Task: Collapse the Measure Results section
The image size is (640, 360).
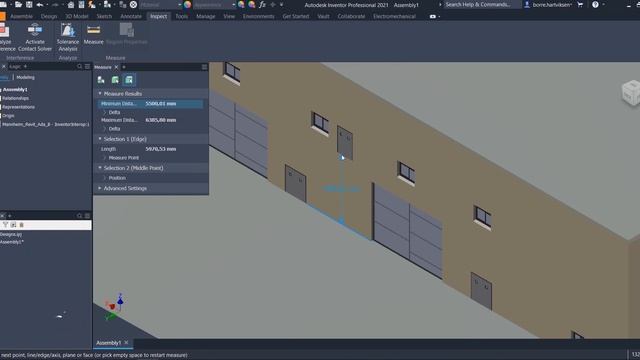Action: (x=100, y=93)
